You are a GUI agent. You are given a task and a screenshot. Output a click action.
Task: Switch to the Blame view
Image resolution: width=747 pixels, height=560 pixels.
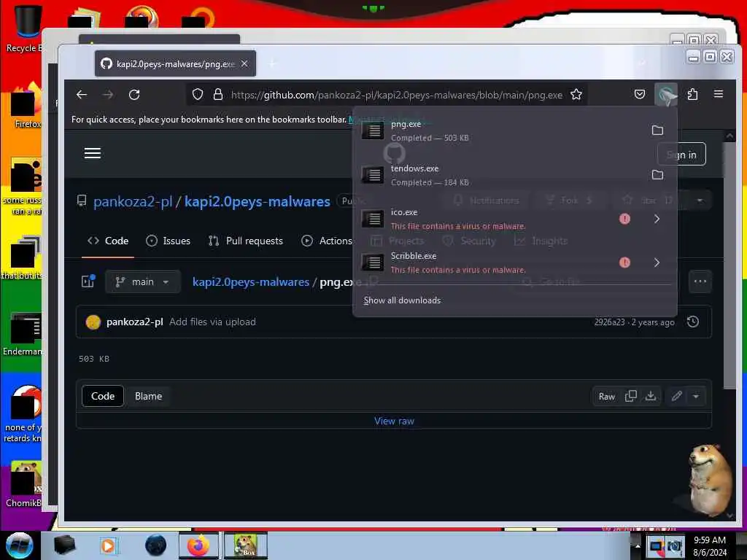(x=148, y=396)
